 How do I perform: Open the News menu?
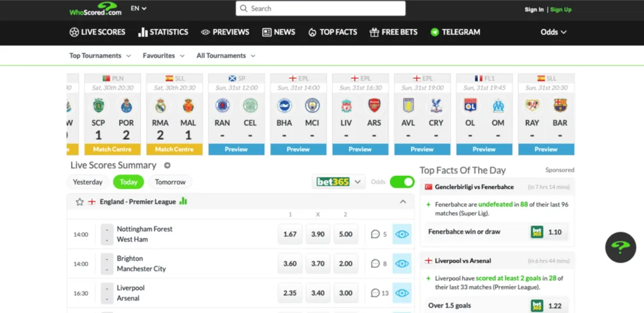278,32
